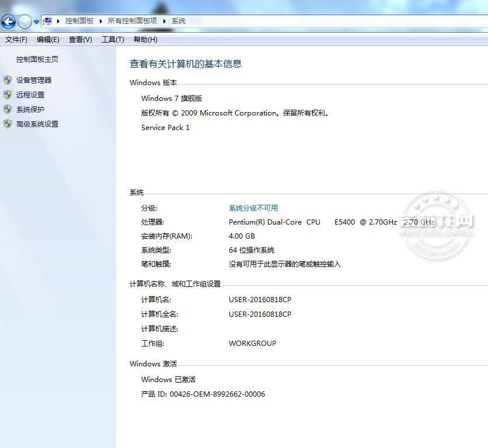
Task: Open the 工具(T) menu
Action: [x=113, y=40]
